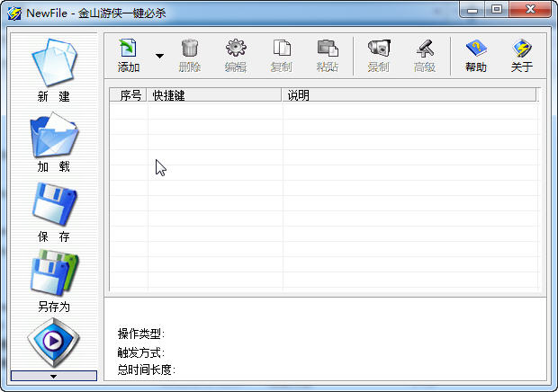
Task: Click the 保存 (Save) floppy disk icon
Action: (54, 204)
